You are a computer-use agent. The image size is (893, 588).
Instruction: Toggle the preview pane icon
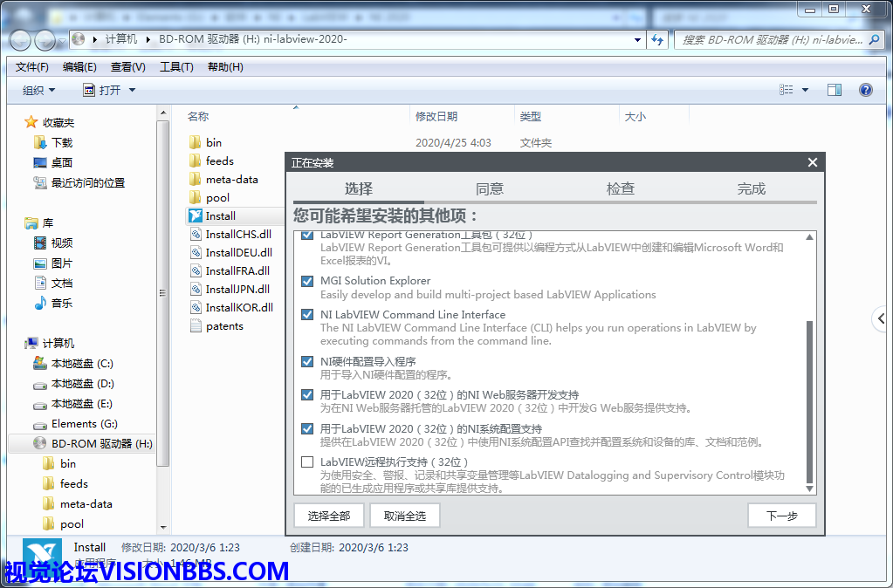(x=834, y=90)
